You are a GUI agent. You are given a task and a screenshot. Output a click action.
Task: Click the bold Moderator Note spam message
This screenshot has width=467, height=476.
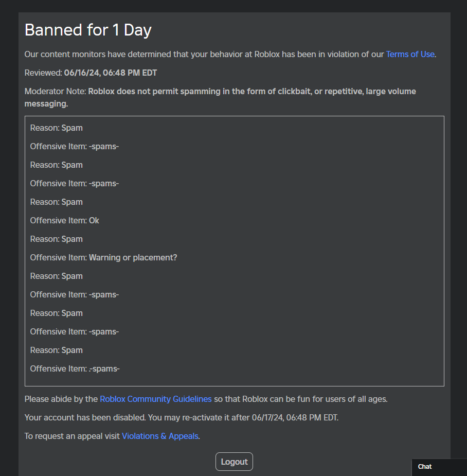click(252, 92)
